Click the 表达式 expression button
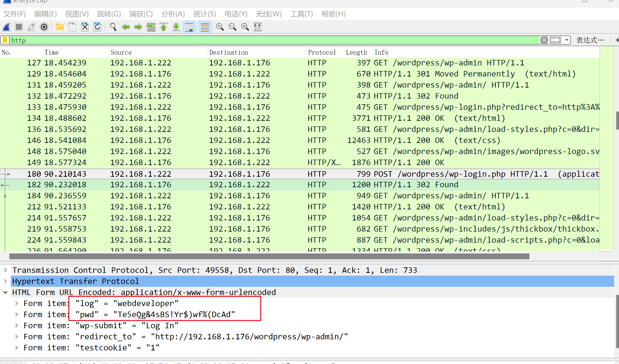Viewport: 619px width, 364px height. tap(590, 40)
